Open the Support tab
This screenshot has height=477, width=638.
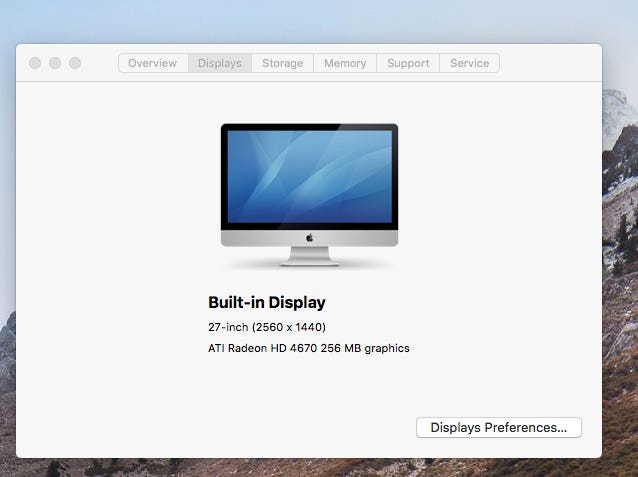(x=408, y=63)
